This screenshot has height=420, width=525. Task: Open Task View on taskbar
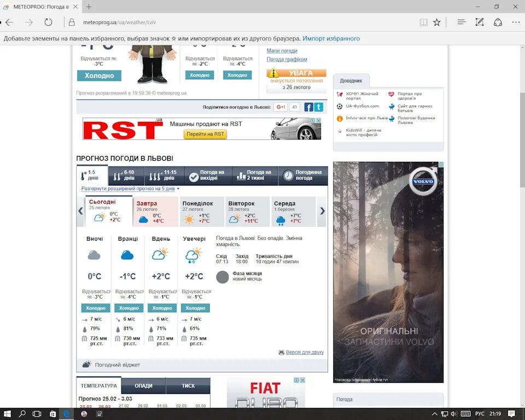(x=37, y=414)
